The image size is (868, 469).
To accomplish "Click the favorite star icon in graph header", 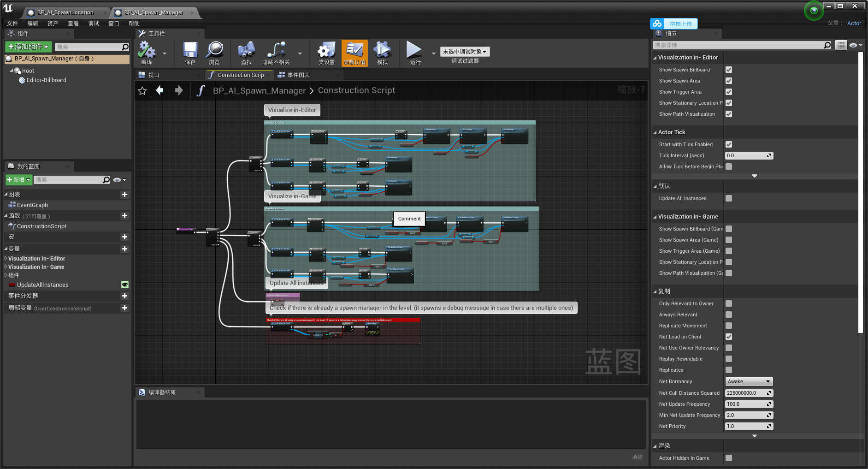I will [142, 91].
